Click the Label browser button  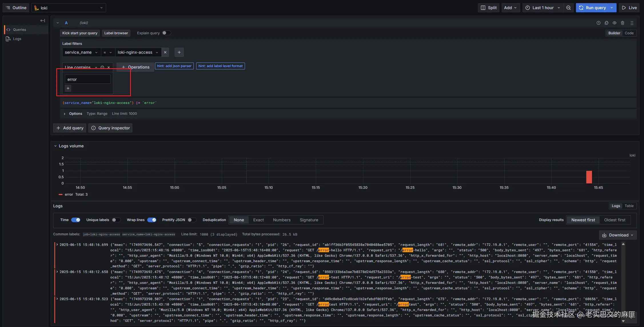116,33
